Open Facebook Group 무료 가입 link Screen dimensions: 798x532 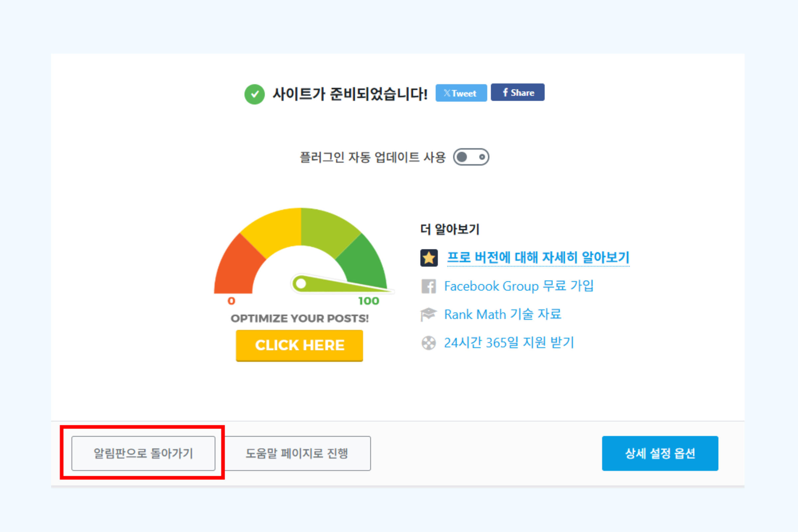[518, 286]
